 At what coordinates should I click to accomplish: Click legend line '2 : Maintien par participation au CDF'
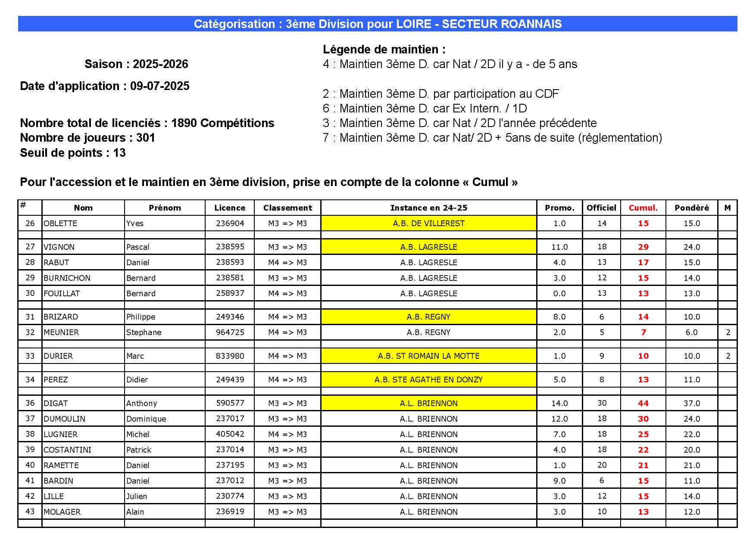click(440, 94)
